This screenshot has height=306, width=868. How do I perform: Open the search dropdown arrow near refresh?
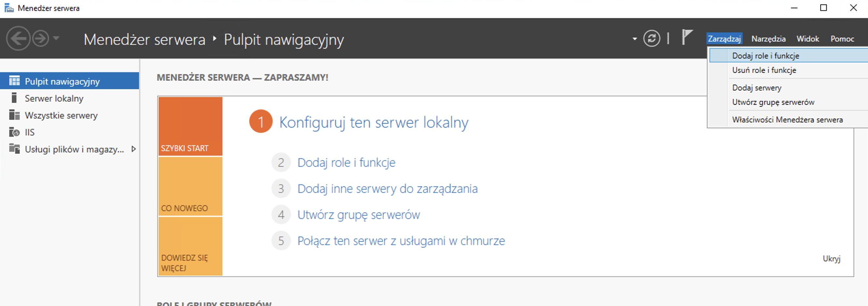click(x=635, y=38)
